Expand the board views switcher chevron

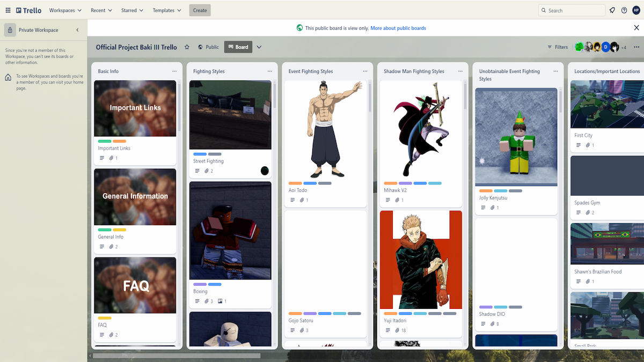point(259,47)
